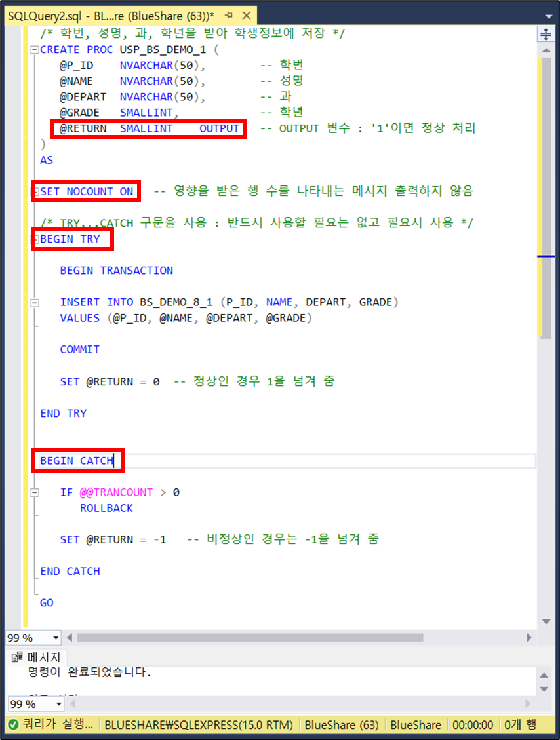Viewport: 560px width, 740px height.
Task: Open the 메시지 results tab
Action: (x=37, y=657)
